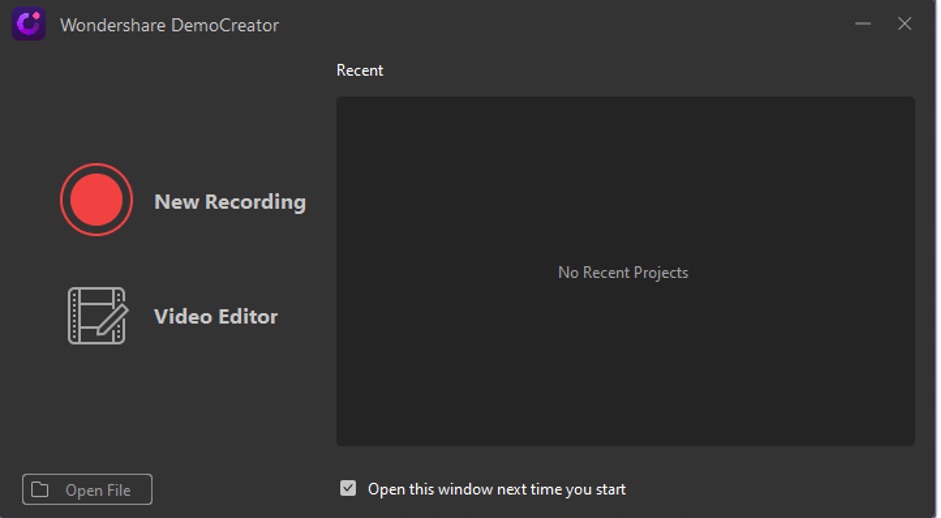
Task: Click the pencil on the Video Editor icon
Action: pos(113,320)
